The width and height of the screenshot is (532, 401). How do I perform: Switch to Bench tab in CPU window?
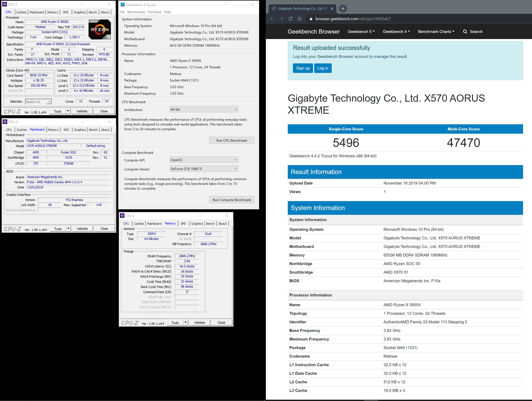(93, 12)
